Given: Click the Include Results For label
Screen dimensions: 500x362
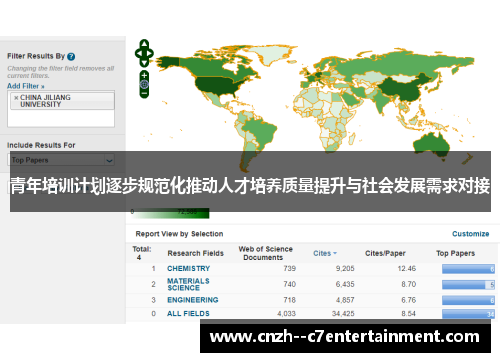Looking at the screenshot, I should [41, 145].
